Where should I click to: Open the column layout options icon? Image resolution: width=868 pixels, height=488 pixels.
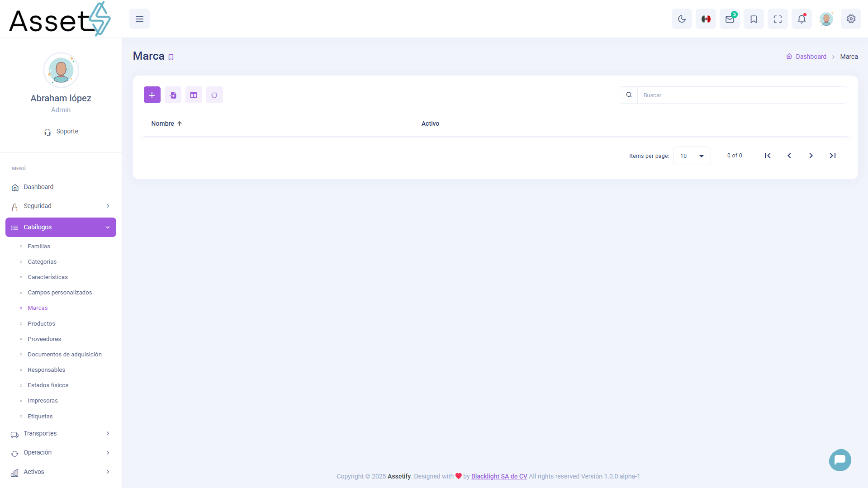(x=194, y=95)
